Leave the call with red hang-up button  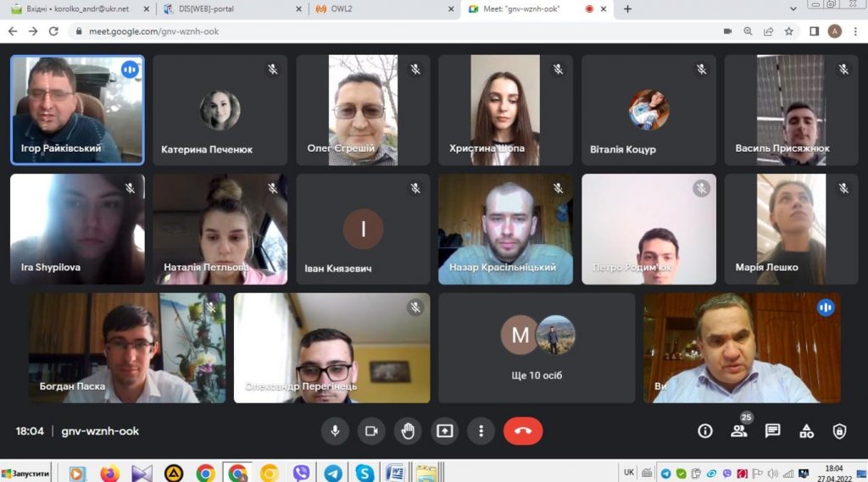coord(523,431)
